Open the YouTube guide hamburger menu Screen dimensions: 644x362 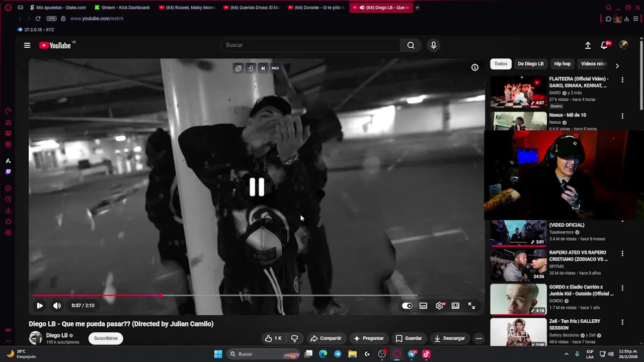[27, 45]
